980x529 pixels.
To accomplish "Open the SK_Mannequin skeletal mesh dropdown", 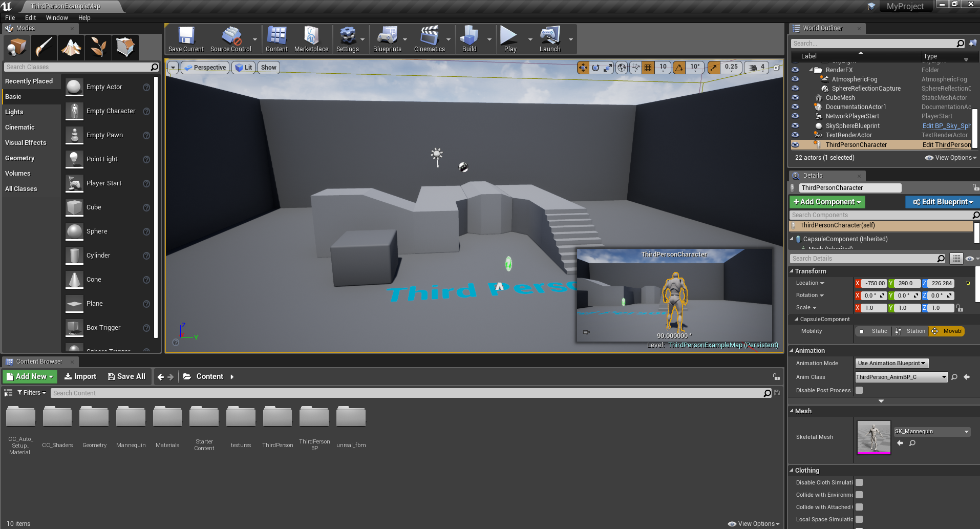I will click(x=932, y=432).
